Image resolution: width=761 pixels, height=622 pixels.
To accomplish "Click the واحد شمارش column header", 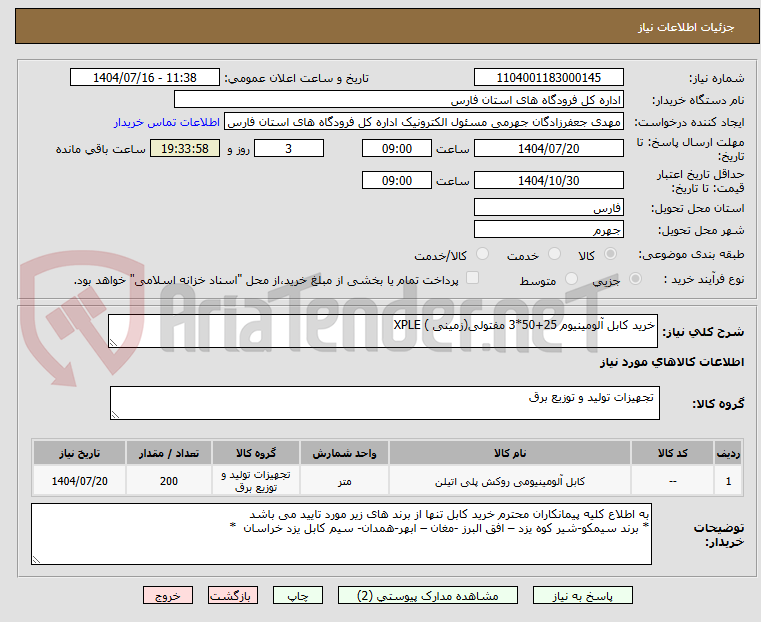I will point(344,453).
